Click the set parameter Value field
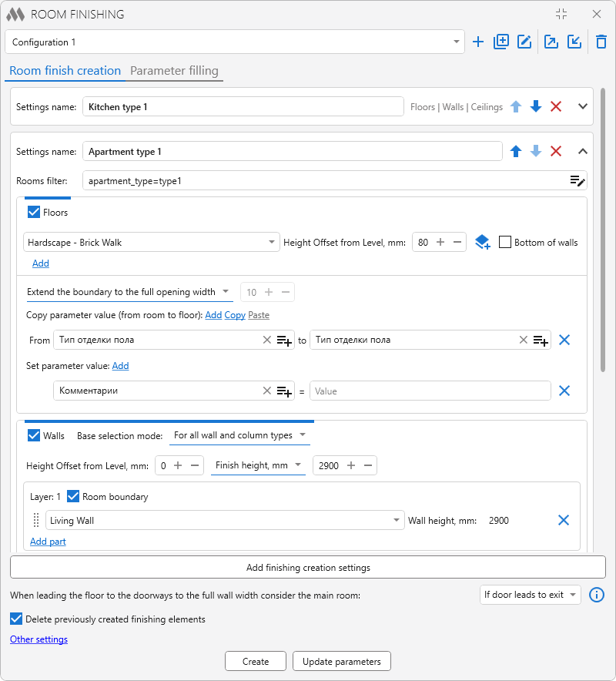This screenshot has width=616, height=681. pyautogui.click(x=430, y=391)
